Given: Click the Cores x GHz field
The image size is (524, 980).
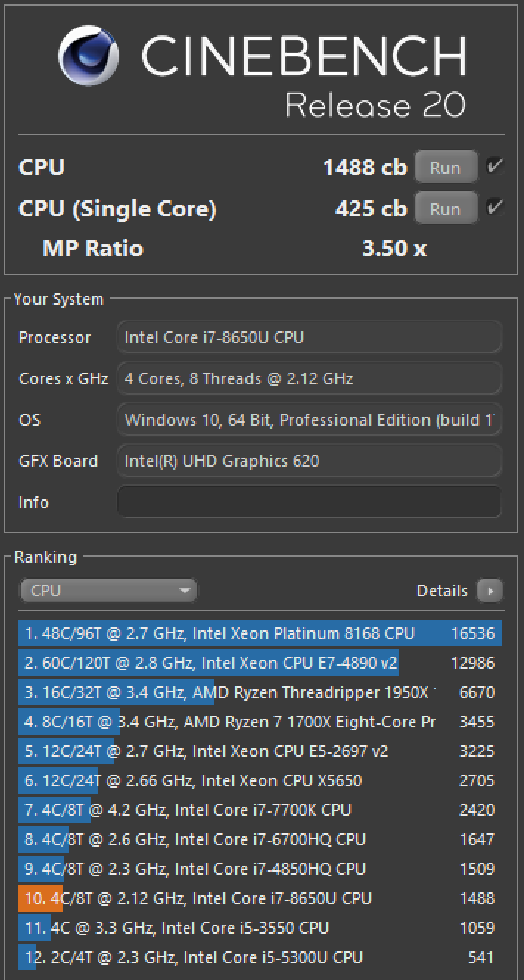Looking at the screenshot, I should click(309, 379).
